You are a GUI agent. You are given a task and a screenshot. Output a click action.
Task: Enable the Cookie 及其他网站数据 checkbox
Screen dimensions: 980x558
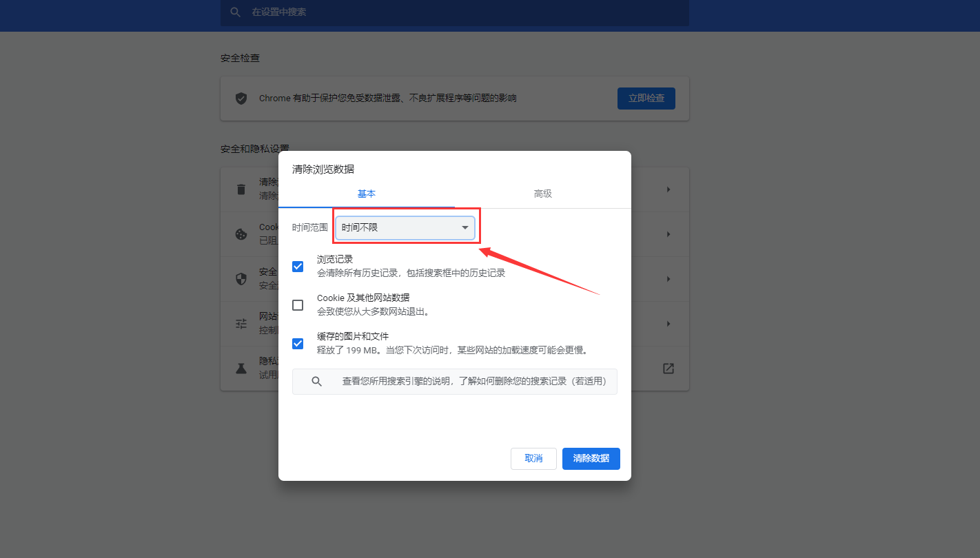(x=297, y=304)
